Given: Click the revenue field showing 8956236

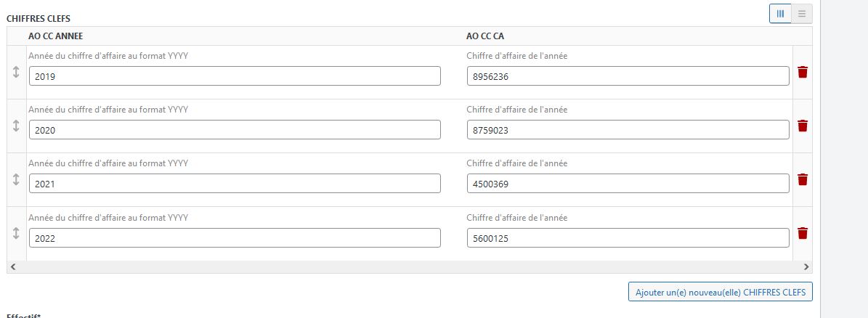Looking at the screenshot, I should pos(628,76).
